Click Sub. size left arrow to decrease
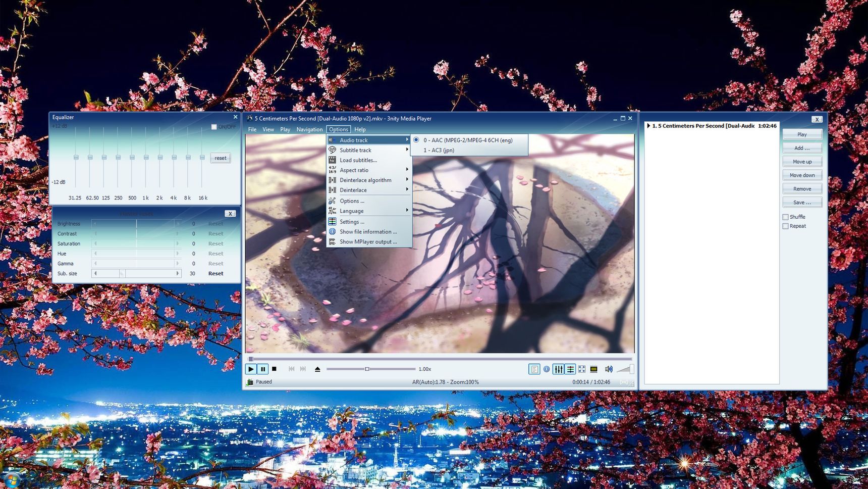This screenshot has width=868, height=489. pos(95,273)
